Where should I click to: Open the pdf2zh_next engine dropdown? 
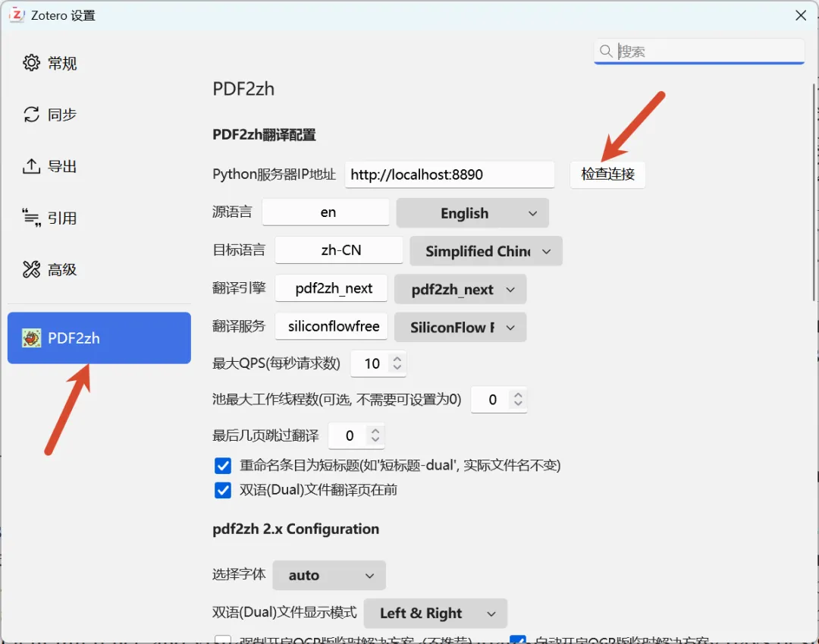[460, 289]
